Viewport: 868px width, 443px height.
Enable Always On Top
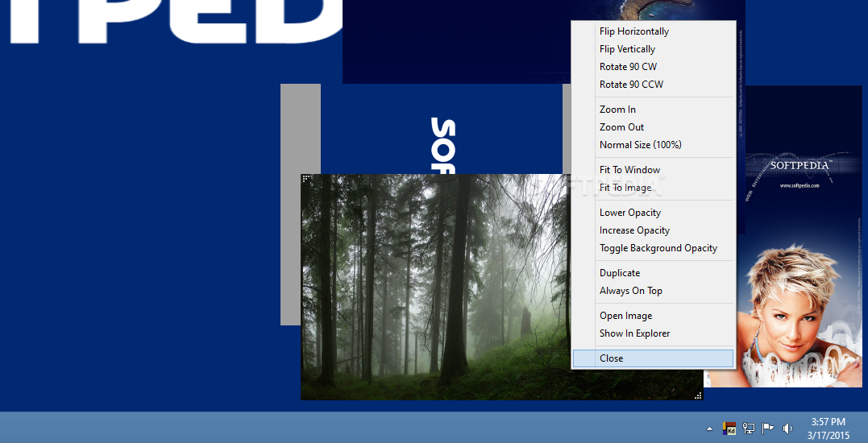point(653,290)
